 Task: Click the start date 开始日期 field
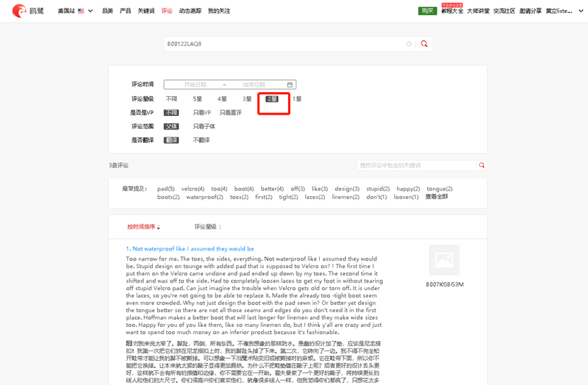[195, 84]
